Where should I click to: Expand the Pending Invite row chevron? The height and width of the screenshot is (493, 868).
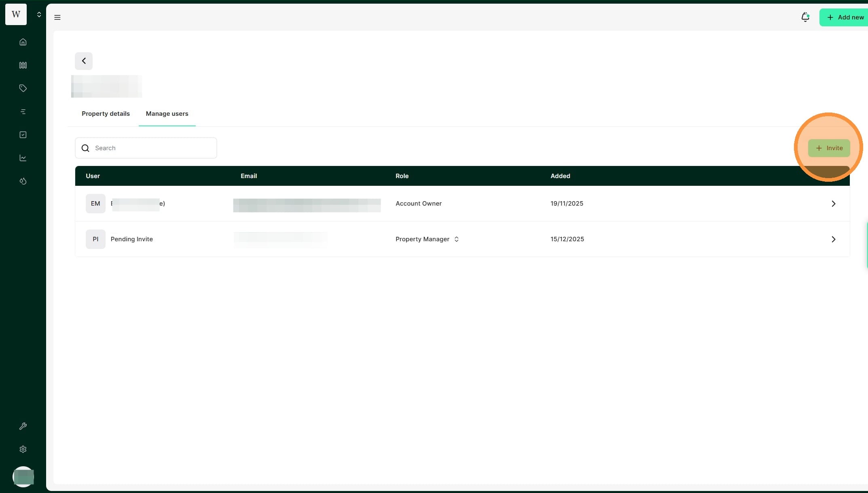point(833,239)
